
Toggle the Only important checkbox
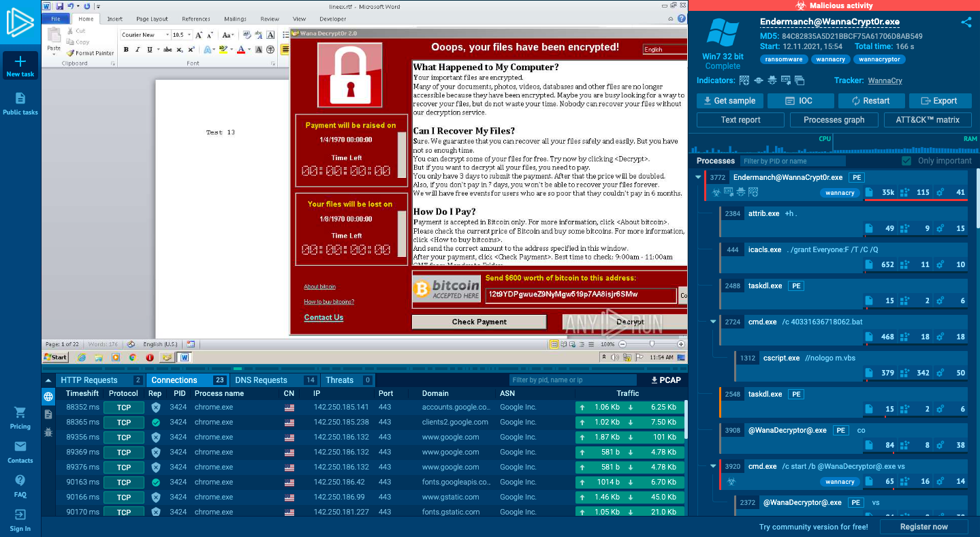(906, 161)
